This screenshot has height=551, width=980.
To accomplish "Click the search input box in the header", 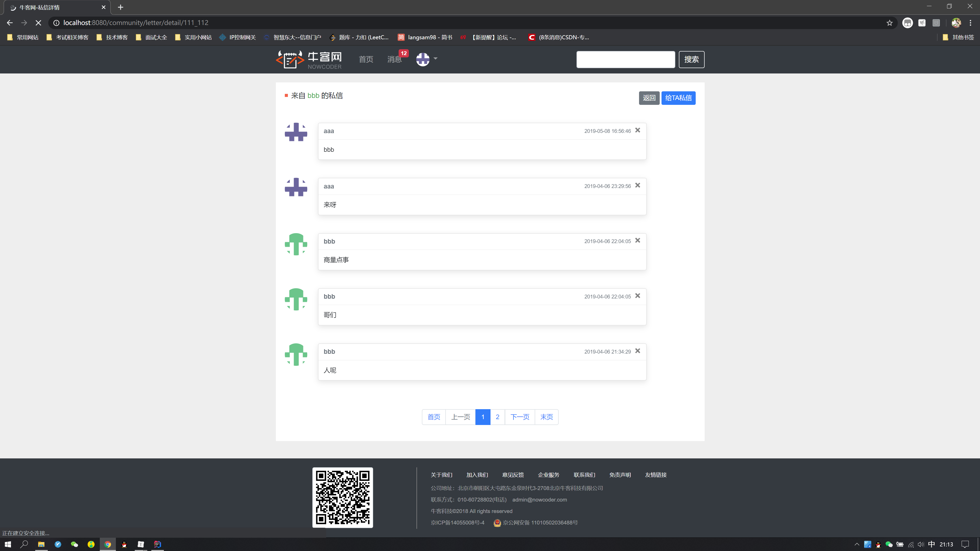I will 626,59.
